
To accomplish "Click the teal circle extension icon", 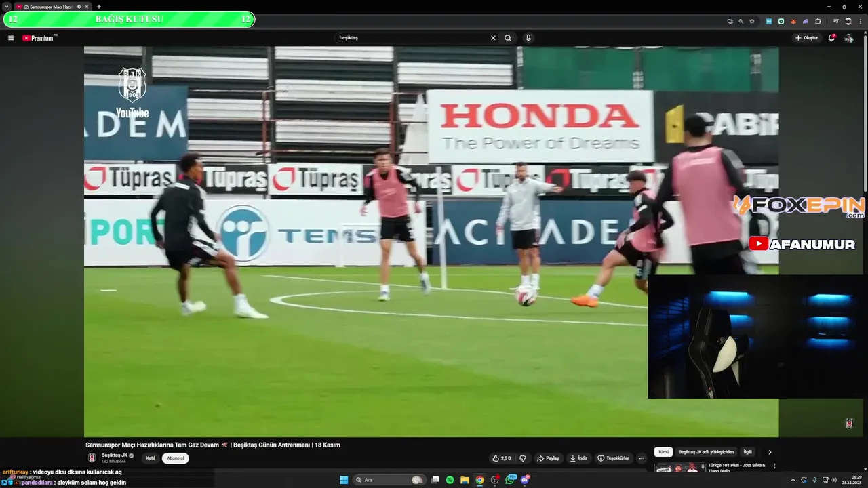I will coord(781,22).
